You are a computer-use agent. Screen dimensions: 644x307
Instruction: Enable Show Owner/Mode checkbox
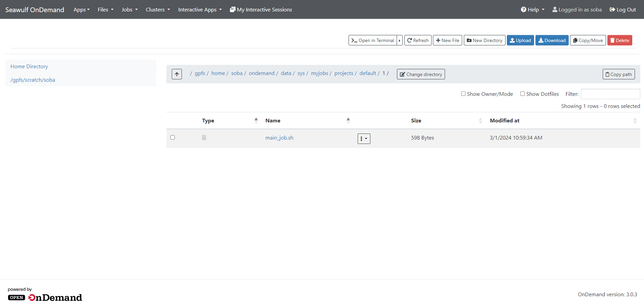pyautogui.click(x=463, y=94)
